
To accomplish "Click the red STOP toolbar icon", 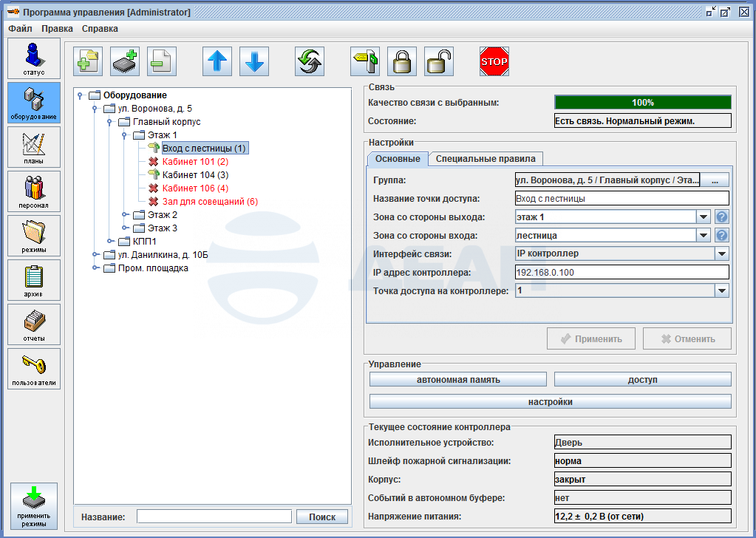I will point(494,62).
